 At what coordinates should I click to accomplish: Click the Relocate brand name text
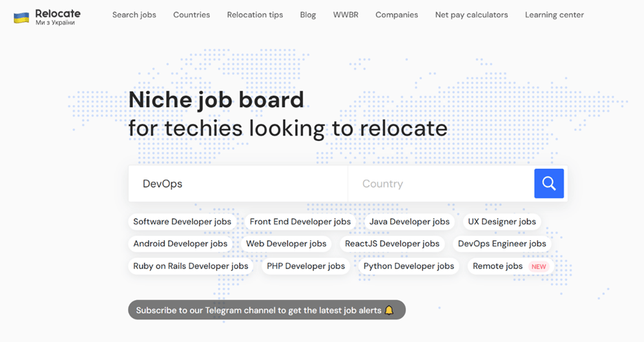pos(58,14)
